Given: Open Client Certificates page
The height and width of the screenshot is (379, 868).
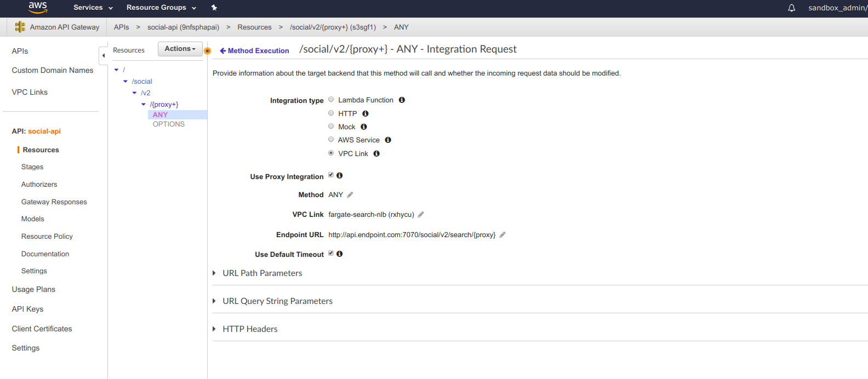Looking at the screenshot, I should 42,329.
